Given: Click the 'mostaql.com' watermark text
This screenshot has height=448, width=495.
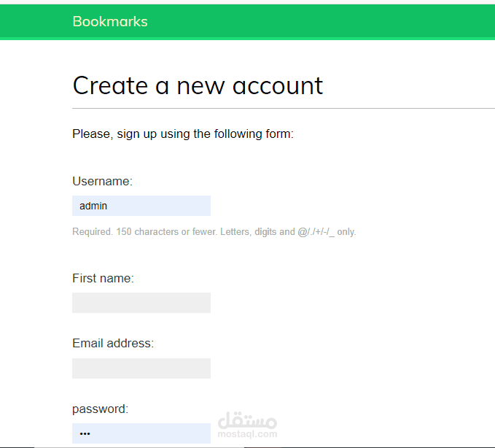Looking at the screenshot, I should coord(248,434).
